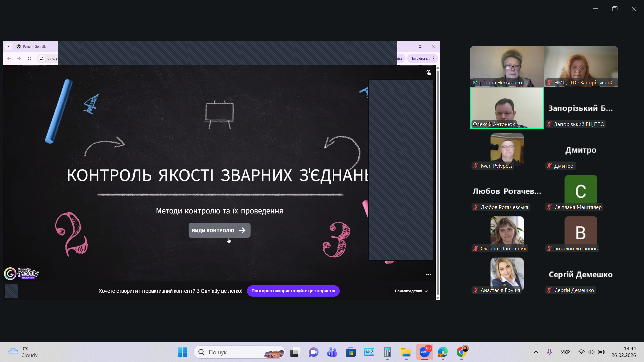Click the Genially Education logo
Screen dimensions: 644x362
pyautogui.click(x=21, y=274)
